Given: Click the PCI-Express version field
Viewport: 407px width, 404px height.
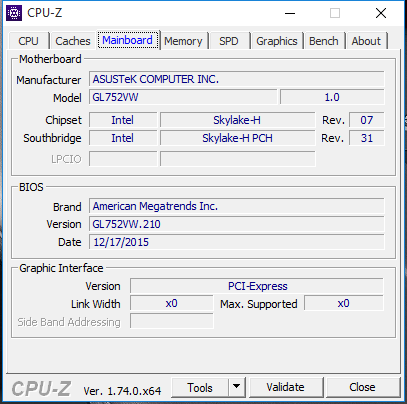Looking at the screenshot, I should [x=257, y=286].
